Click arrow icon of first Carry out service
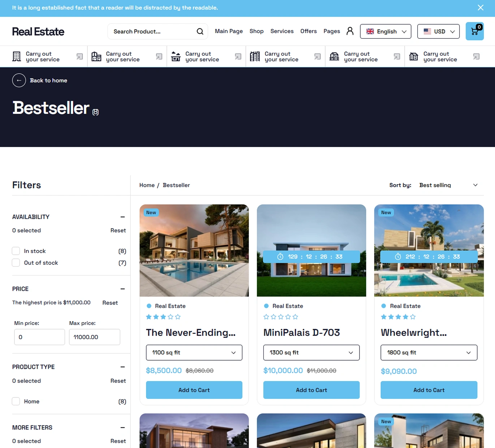Image resolution: width=495 pixels, height=448 pixels. click(79, 56)
